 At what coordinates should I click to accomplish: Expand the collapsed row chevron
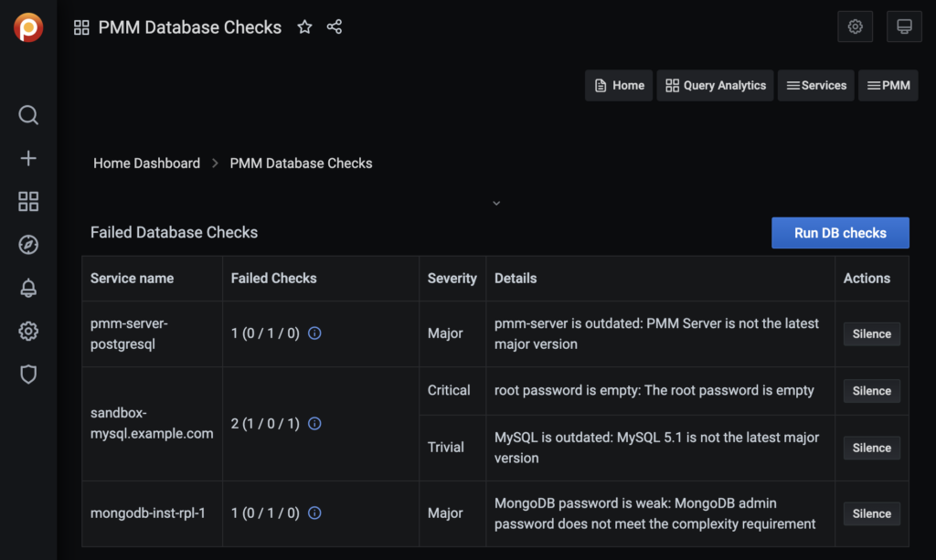click(x=496, y=203)
